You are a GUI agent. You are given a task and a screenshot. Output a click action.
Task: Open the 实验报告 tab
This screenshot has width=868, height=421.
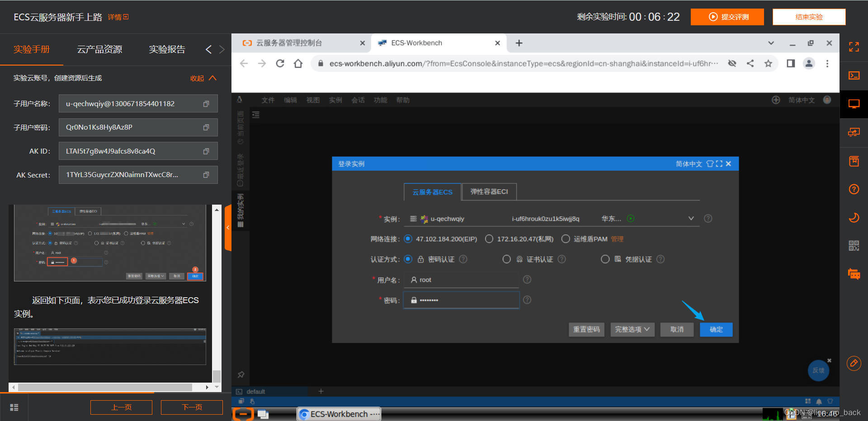pos(167,49)
